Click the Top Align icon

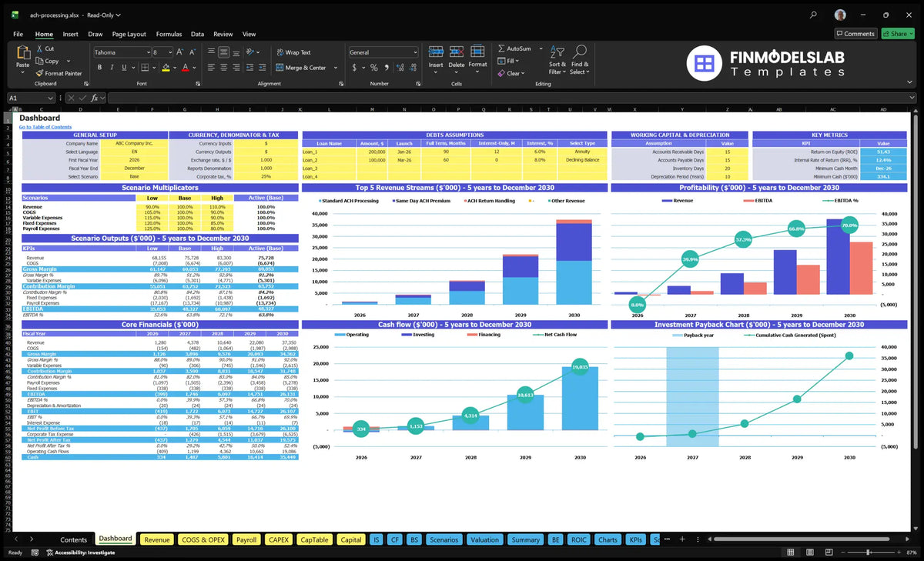211,52
